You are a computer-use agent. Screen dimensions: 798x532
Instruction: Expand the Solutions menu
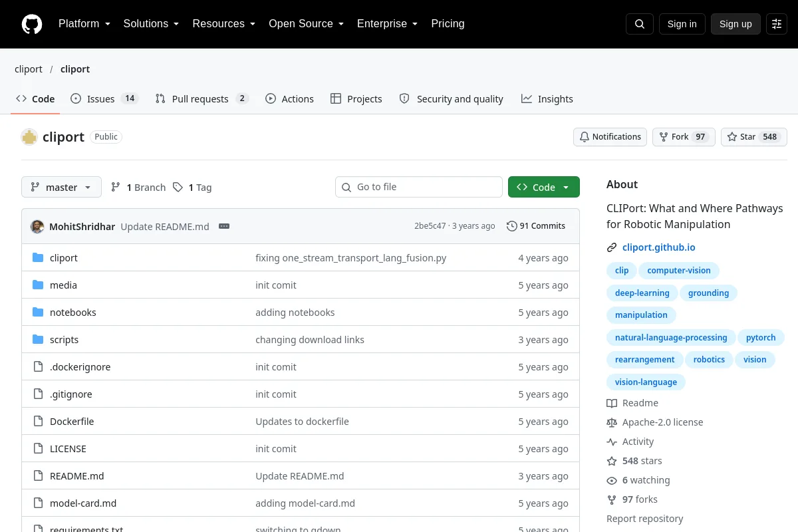151,24
